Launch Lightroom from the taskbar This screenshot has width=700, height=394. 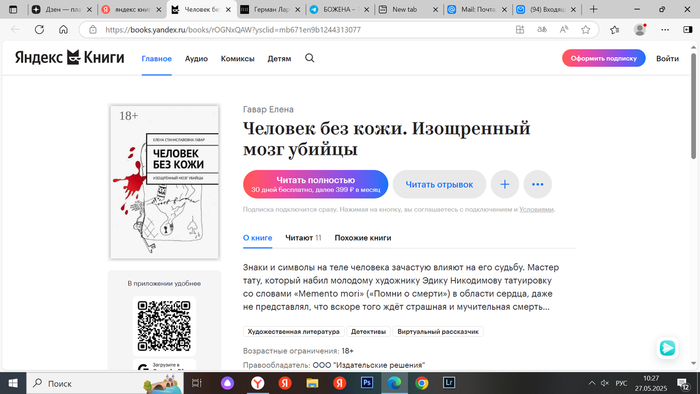[x=449, y=383]
